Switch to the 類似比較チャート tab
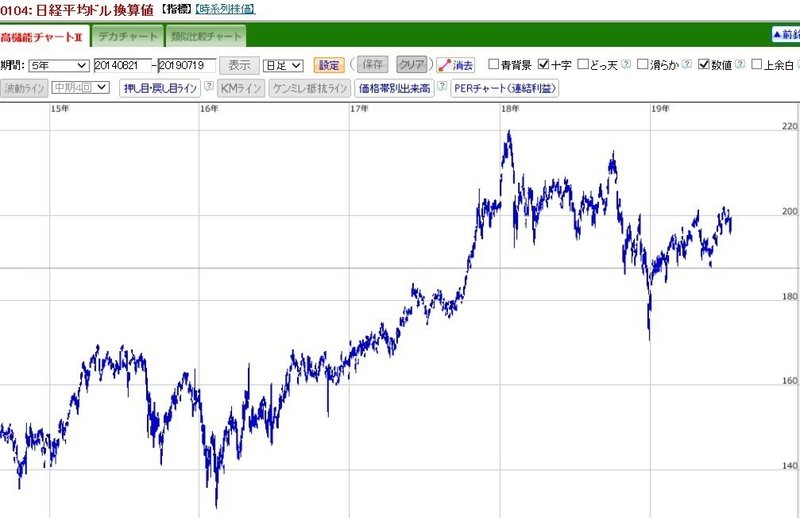The width and height of the screenshot is (800, 518). [x=206, y=37]
